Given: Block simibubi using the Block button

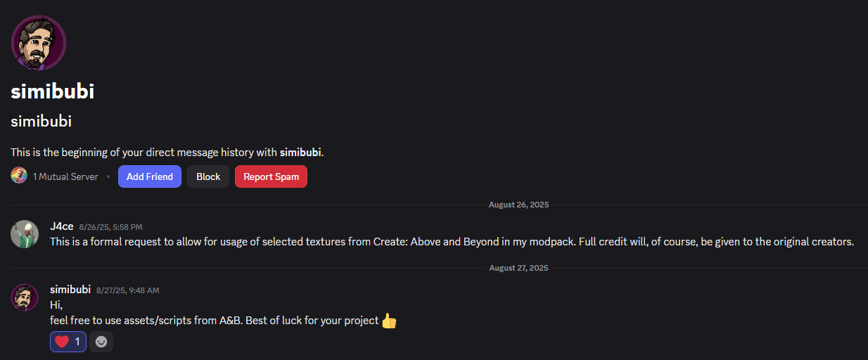Looking at the screenshot, I should tap(208, 176).
